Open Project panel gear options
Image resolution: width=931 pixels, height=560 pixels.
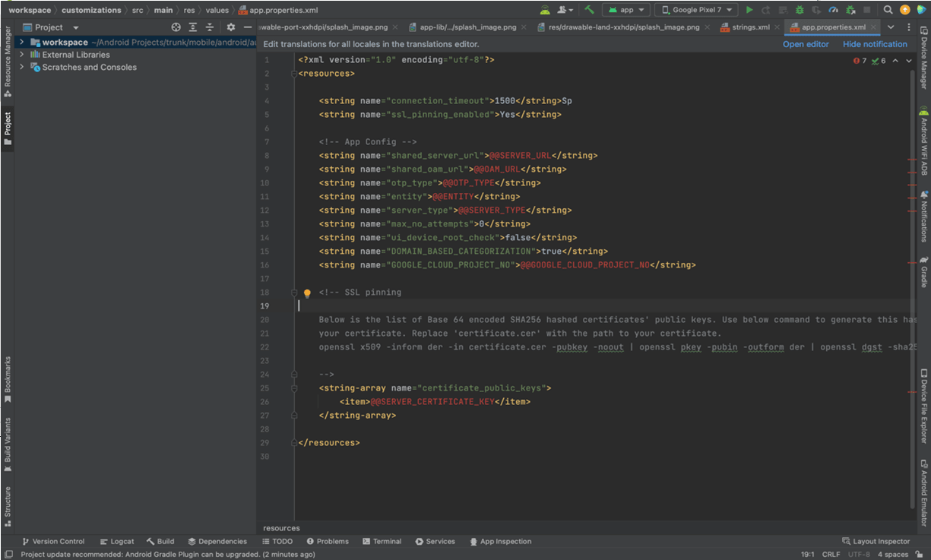(x=231, y=27)
